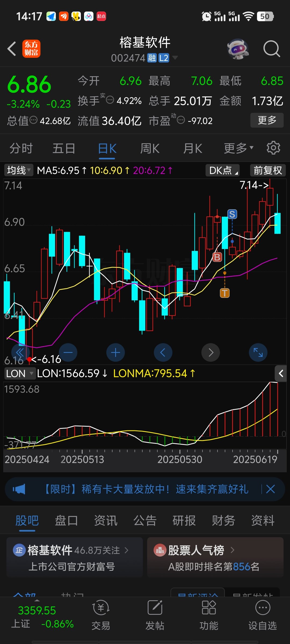Tap the B buy marker on chart

click(217, 257)
